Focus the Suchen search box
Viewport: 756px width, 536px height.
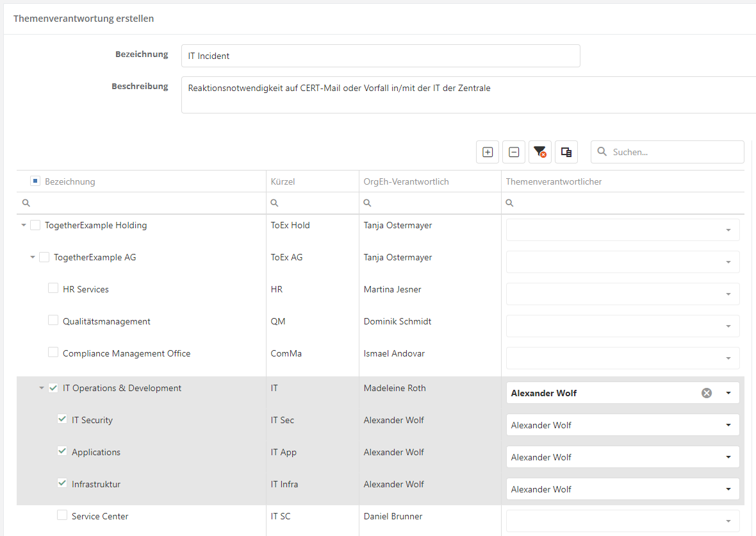(674, 152)
